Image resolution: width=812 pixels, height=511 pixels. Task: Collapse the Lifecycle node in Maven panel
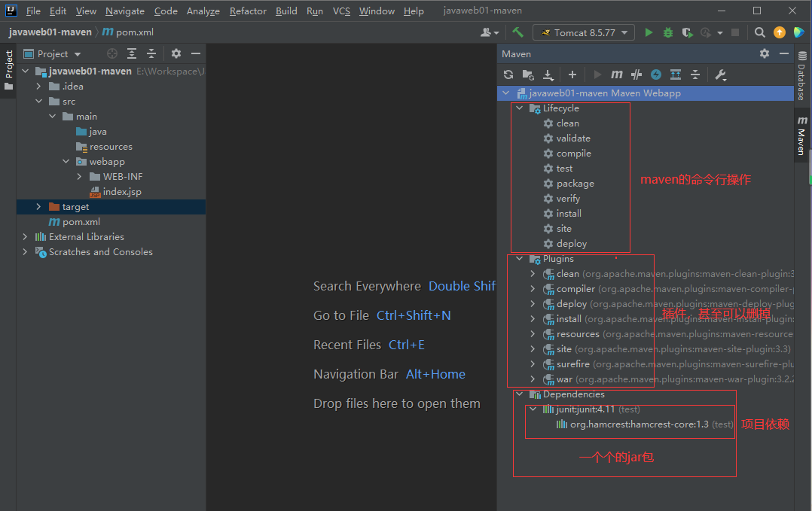pyautogui.click(x=520, y=108)
